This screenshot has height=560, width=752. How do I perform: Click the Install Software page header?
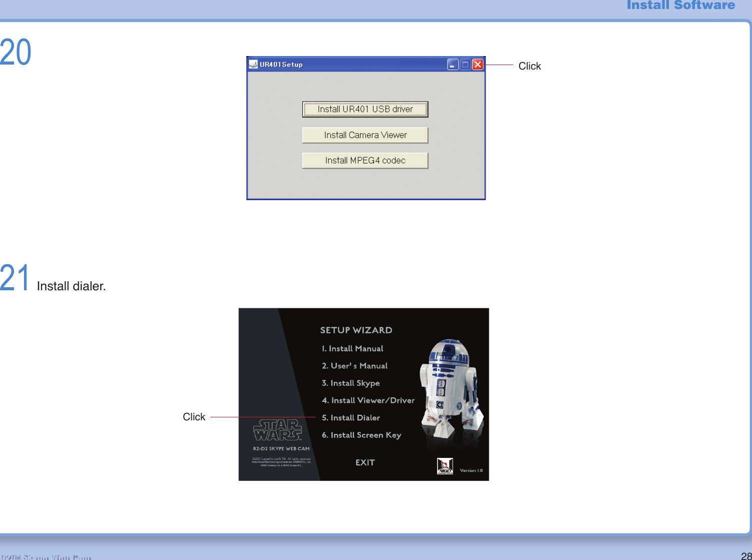coord(681,5)
